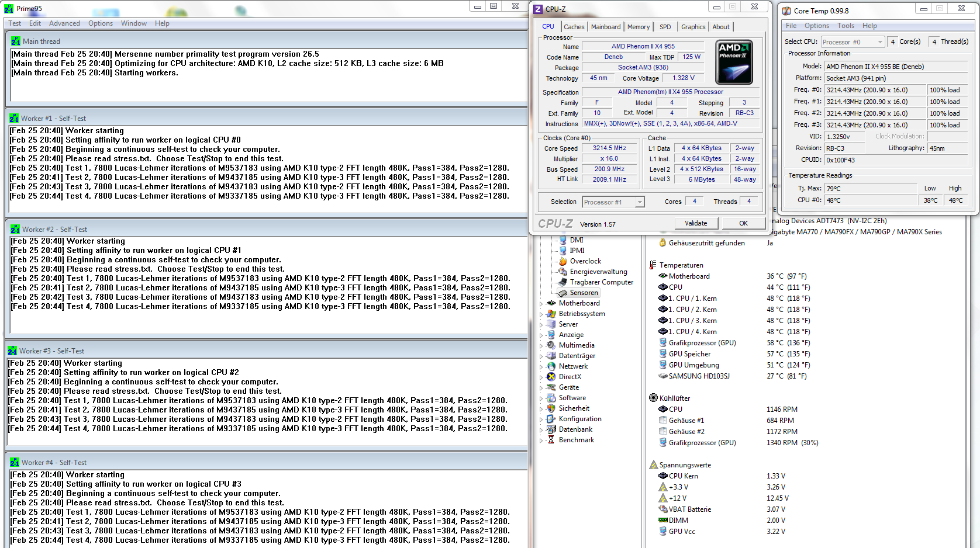Expand the Betriebssystem tree node
Viewport: 980px width, 548px height.
[x=541, y=314]
